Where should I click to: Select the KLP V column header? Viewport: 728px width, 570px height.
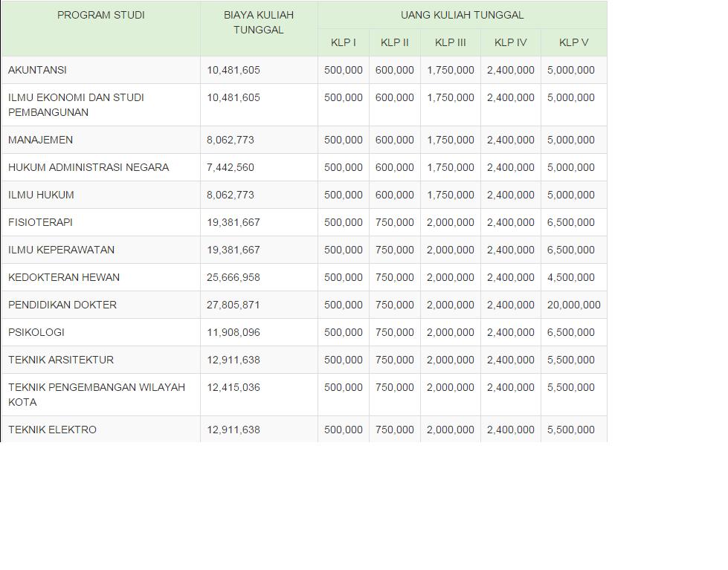tap(573, 42)
